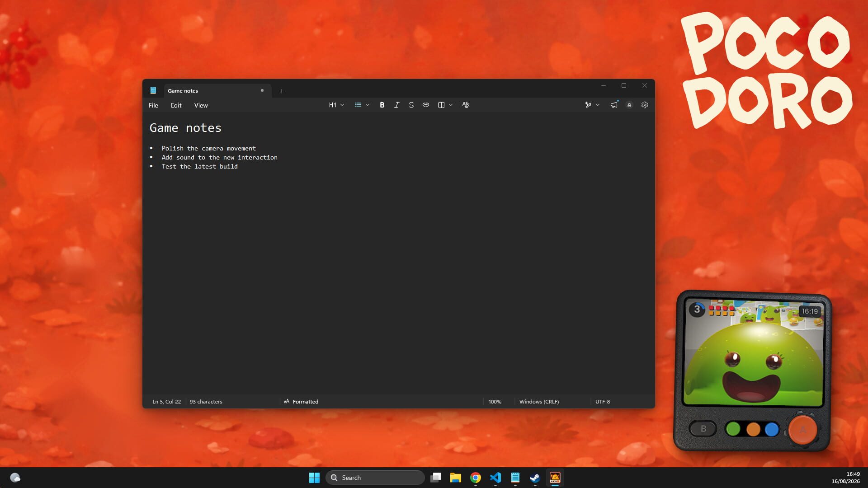Maximize the Notepad window
This screenshot has width=868, height=488.
624,85
